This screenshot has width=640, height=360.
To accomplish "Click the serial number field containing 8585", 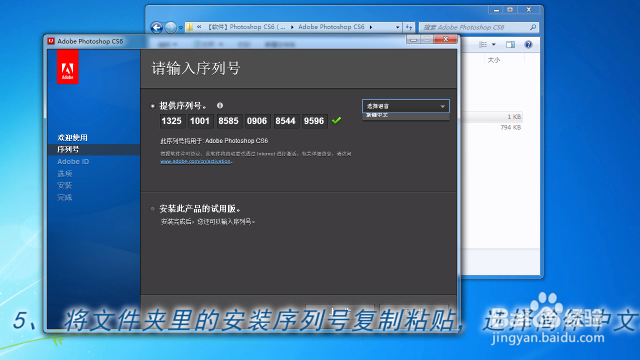I will (228, 121).
